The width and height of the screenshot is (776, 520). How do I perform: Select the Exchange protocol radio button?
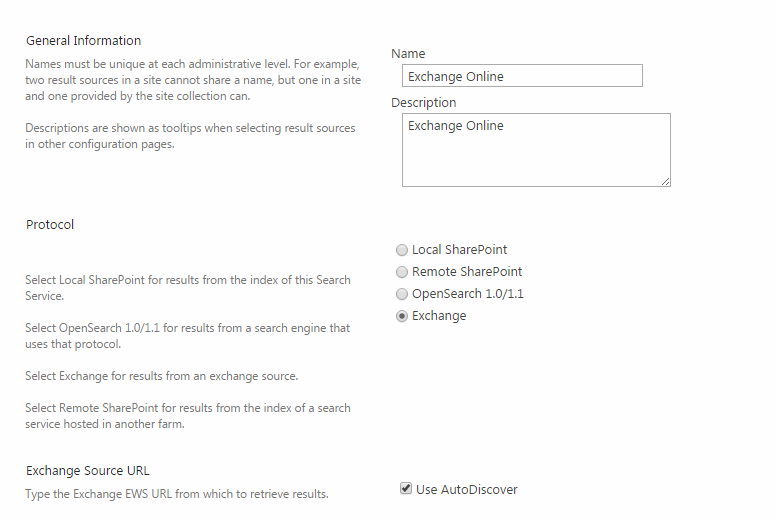coord(402,316)
